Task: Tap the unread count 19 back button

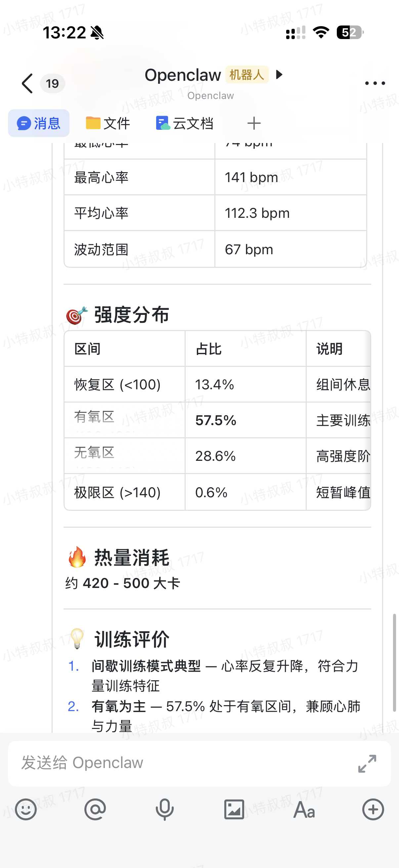Action: pos(53,83)
